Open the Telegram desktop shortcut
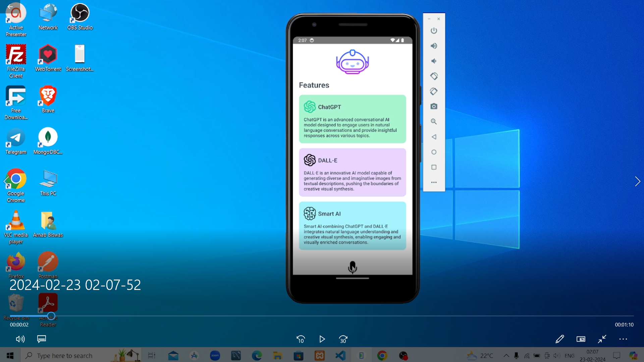644x362 pixels. click(16, 141)
